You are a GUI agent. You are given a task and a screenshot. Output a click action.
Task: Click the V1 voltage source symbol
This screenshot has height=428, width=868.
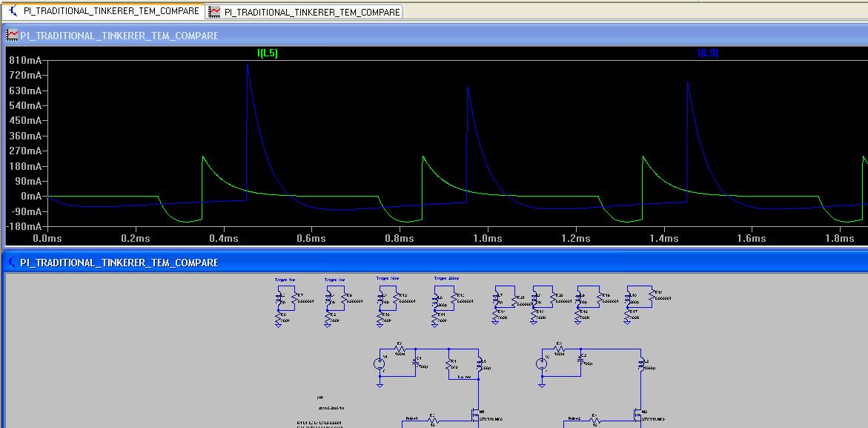tap(380, 363)
